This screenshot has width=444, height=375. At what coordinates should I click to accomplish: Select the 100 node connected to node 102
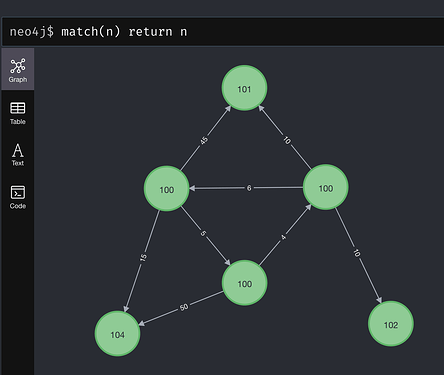[x=326, y=187]
